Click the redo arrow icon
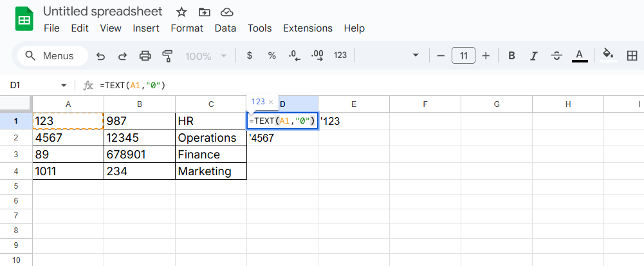This screenshot has width=644, height=266. pyautogui.click(x=122, y=56)
